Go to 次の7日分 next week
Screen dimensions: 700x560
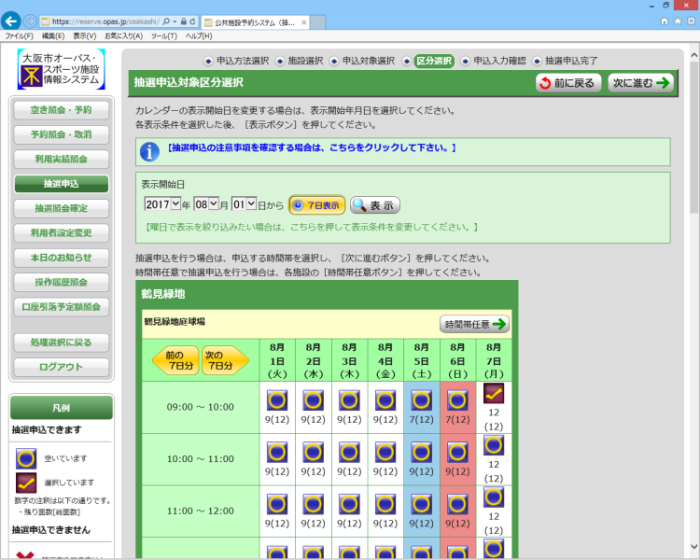(x=225, y=360)
